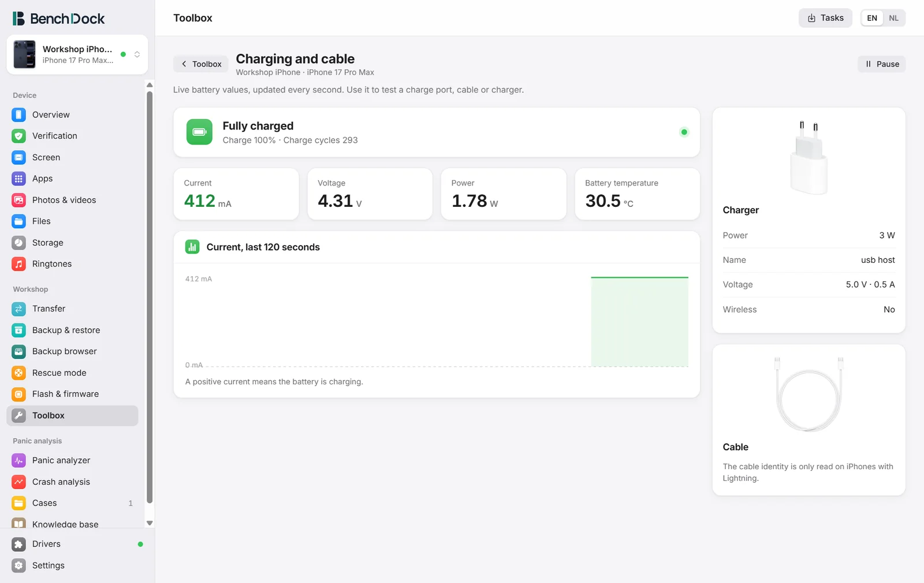
Task: Go back via the Toolbox chevron button
Action: tap(201, 64)
